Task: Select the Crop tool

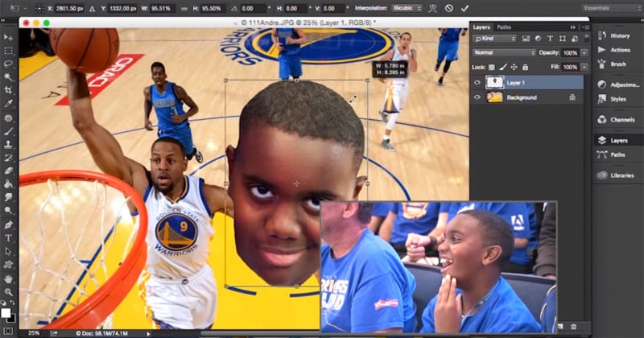Action: click(x=8, y=90)
